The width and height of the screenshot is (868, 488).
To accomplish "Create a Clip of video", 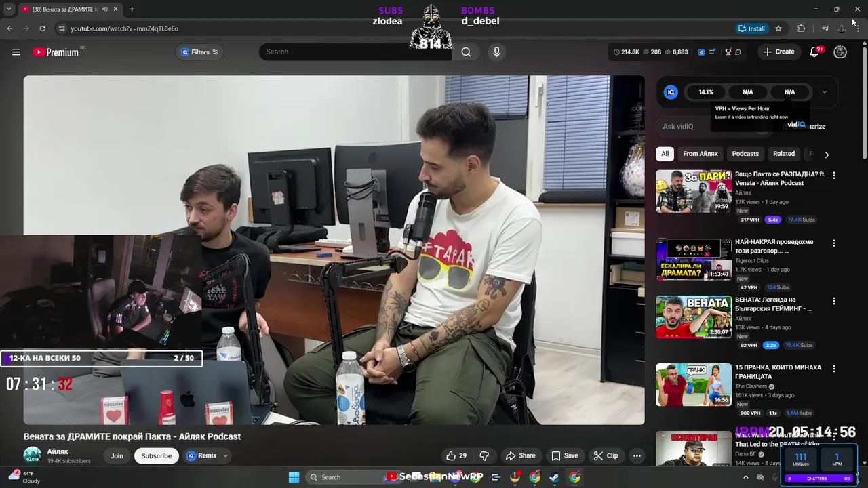I will point(605,455).
